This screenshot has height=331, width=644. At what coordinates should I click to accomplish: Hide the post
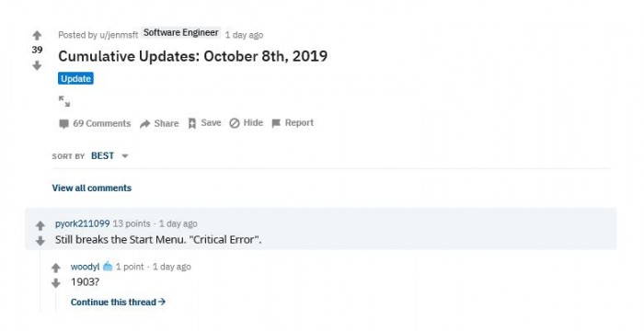(246, 123)
